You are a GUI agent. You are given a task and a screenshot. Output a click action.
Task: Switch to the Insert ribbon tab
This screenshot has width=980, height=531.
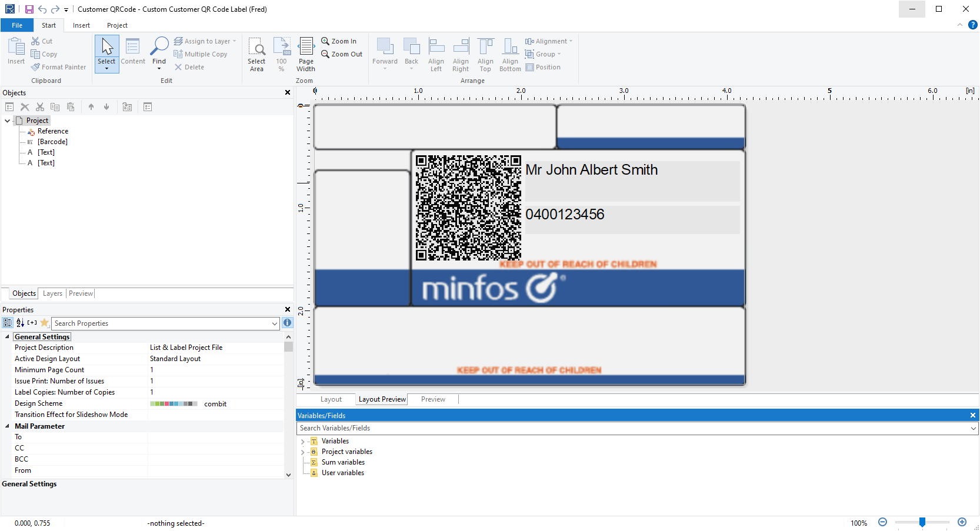81,25
